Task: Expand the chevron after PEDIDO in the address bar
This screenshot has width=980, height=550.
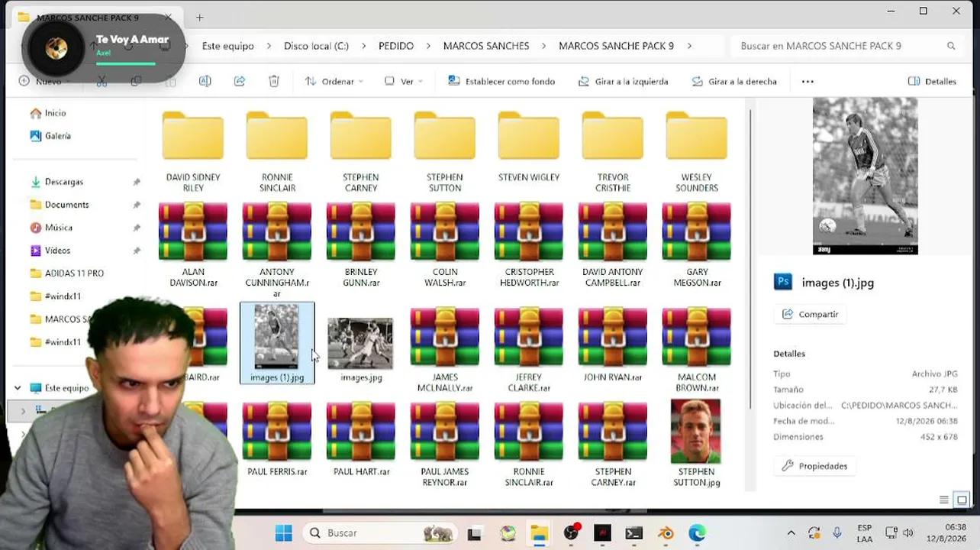Action: click(x=428, y=46)
